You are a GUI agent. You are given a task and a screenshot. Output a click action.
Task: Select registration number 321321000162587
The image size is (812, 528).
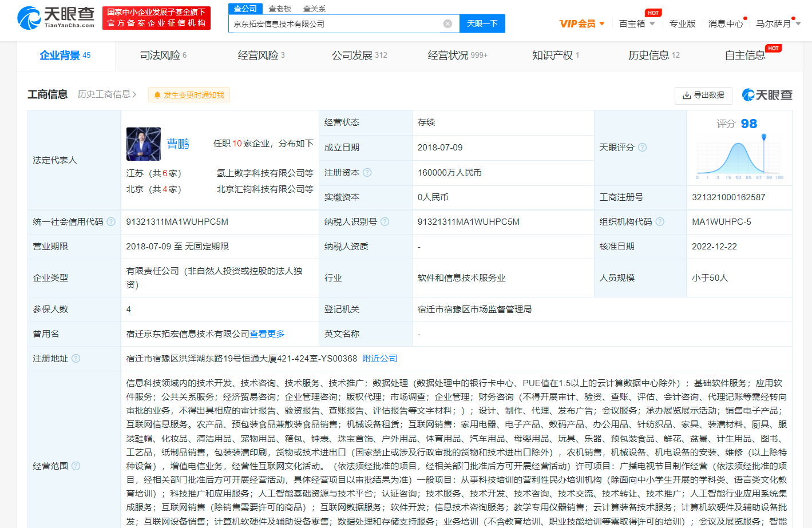[x=728, y=197]
